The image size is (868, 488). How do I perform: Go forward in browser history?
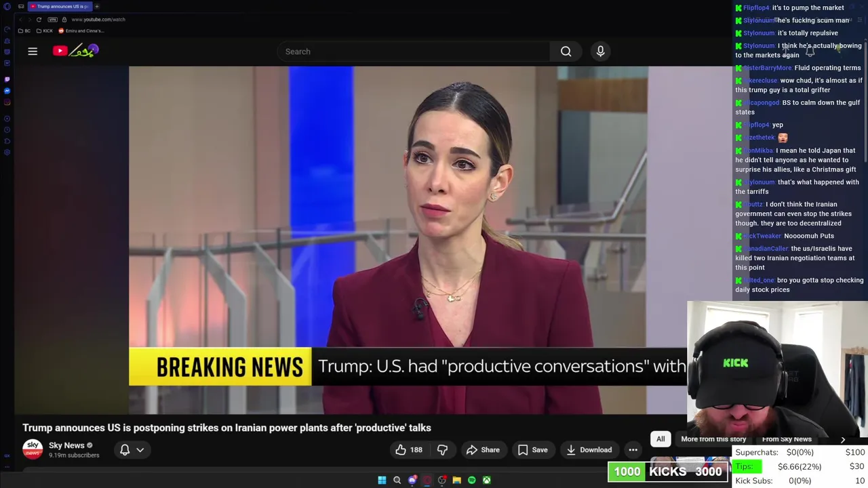pos(29,20)
